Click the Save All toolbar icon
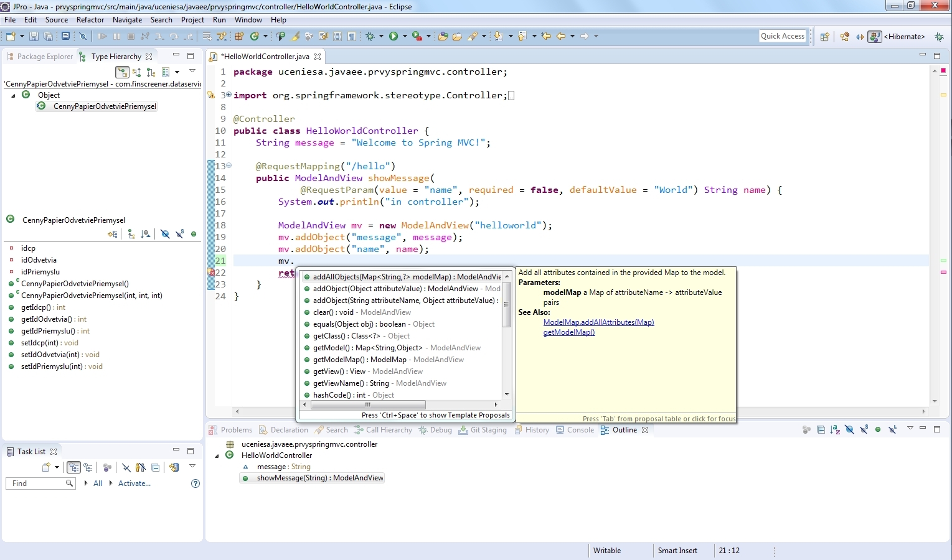 click(48, 36)
